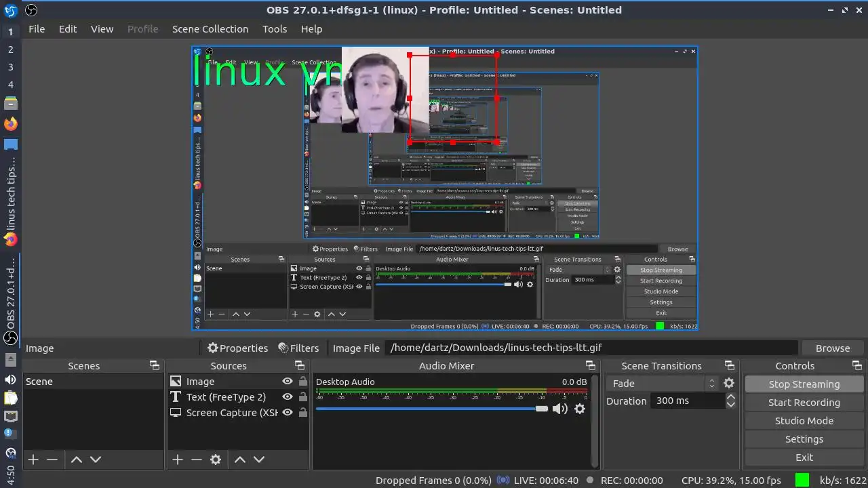Image resolution: width=868 pixels, height=488 pixels.
Task: Open the Fade transition properties gear
Action: point(729,383)
